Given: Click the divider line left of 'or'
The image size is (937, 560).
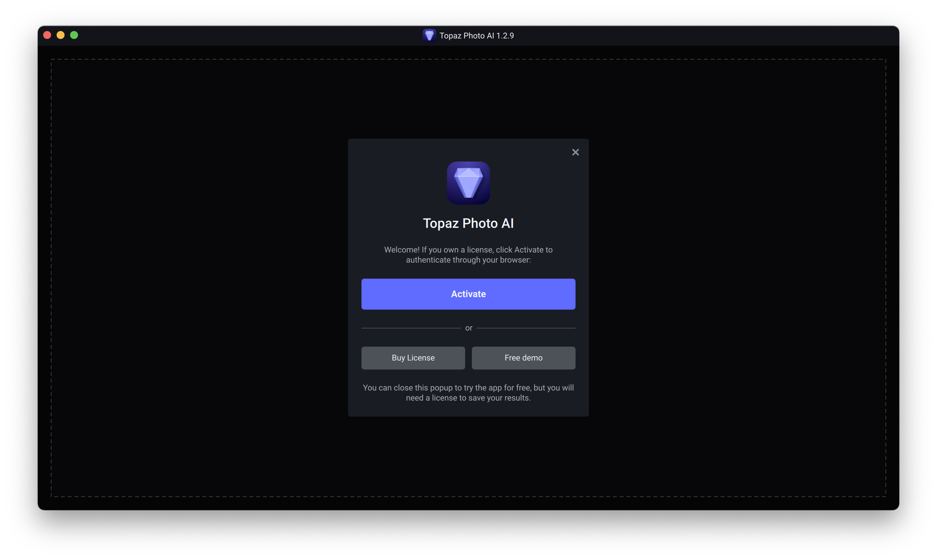Looking at the screenshot, I should click(411, 328).
